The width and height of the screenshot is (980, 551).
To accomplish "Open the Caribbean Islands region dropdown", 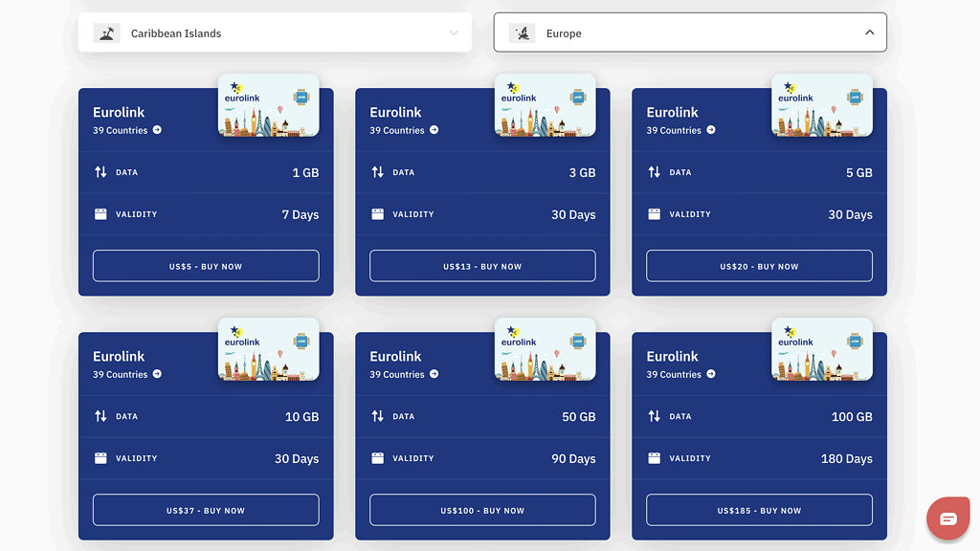I will (x=275, y=33).
